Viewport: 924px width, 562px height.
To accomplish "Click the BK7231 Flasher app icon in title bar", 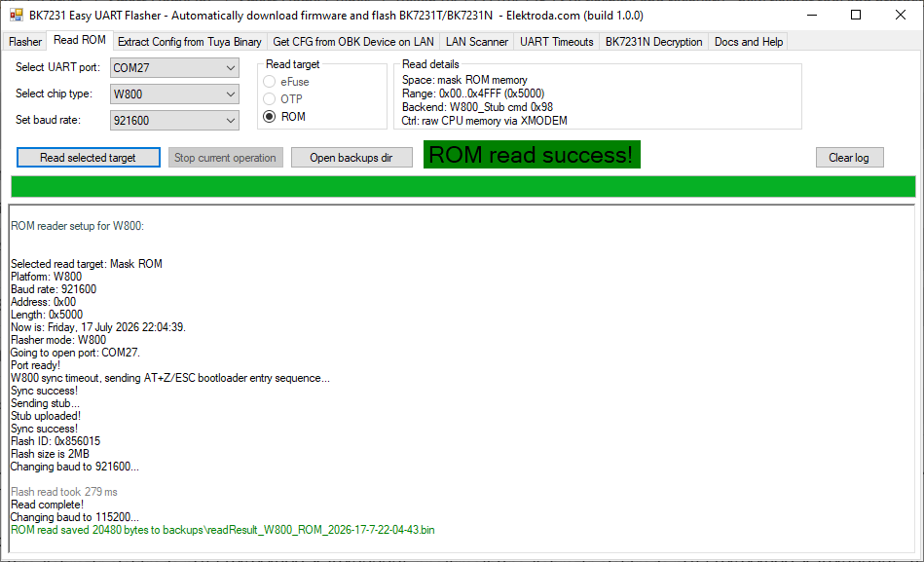I will [16, 15].
